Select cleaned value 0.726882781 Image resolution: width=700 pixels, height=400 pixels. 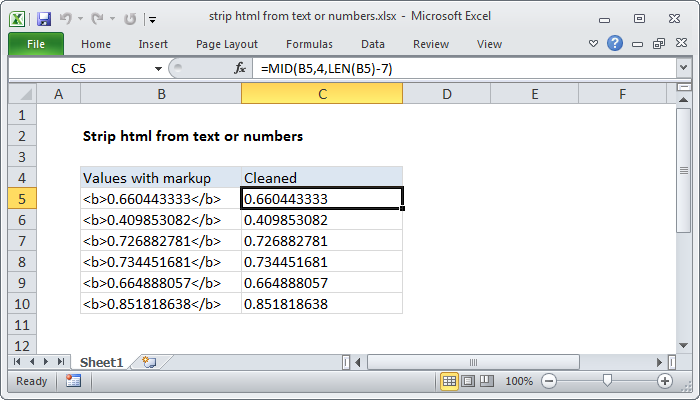(x=322, y=241)
